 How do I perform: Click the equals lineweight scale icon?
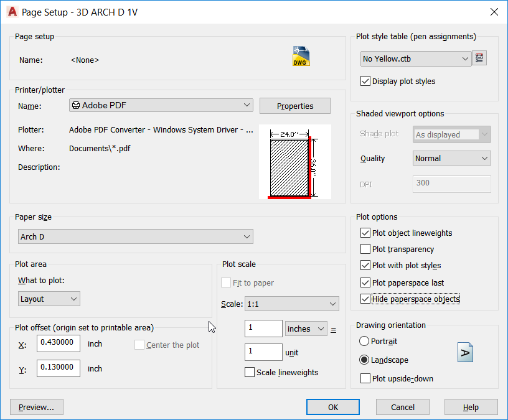coord(334,330)
